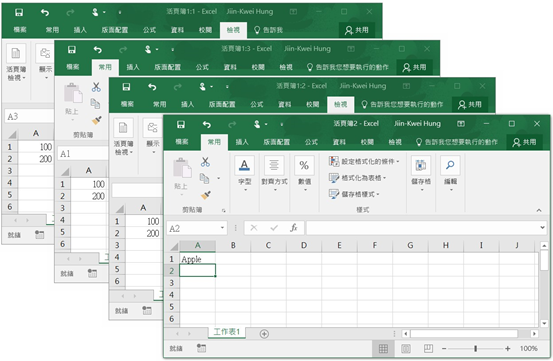Expand the formula bar with the right chevron
Viewport: 553px width, 361px height.
click(x=542, y=228)
